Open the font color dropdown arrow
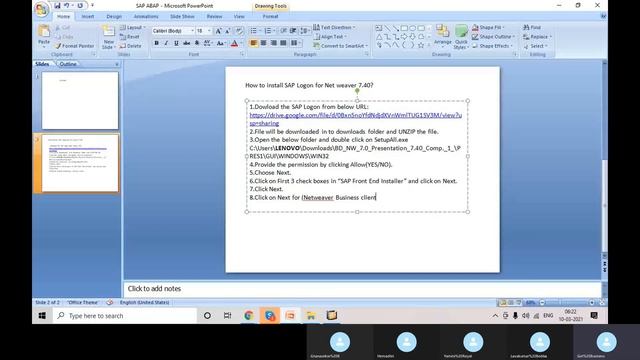Screen dimensions: 640x360 242,43
